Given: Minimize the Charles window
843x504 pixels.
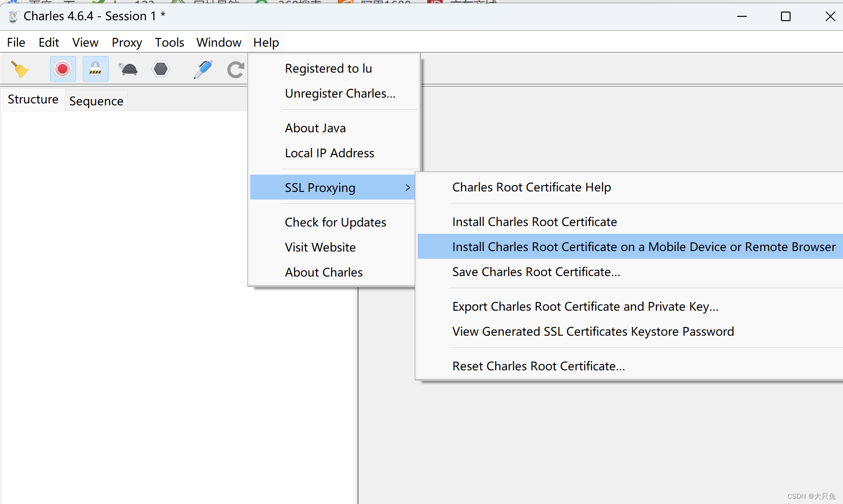Looking at the screenshot, I should (x=742, y=16).
